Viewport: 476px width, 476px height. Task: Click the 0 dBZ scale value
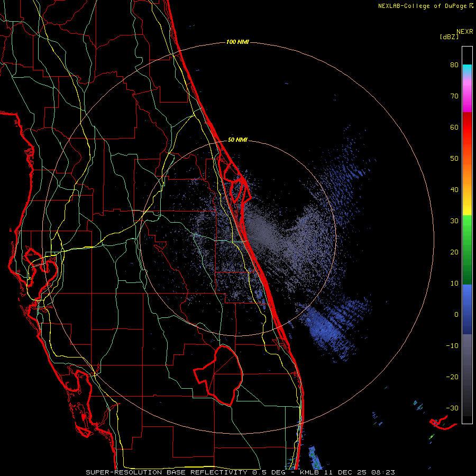[x=456, y=315]
